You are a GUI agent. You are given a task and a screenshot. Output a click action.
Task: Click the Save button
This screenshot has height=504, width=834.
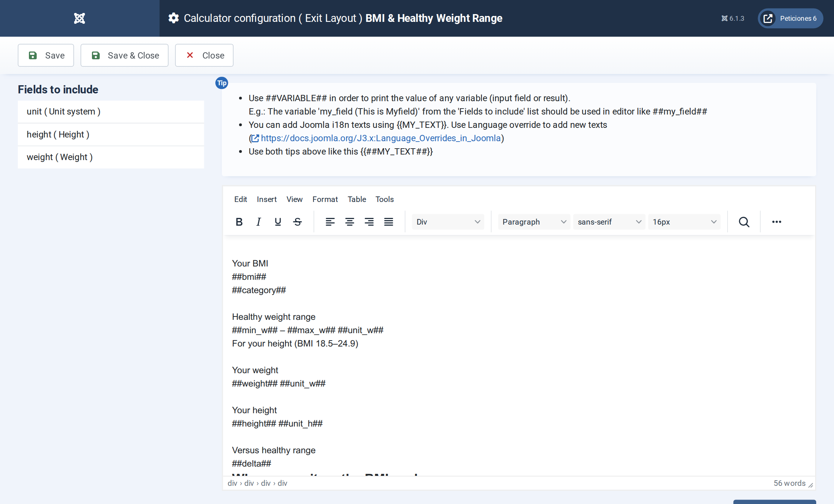click(x=46, y=55)
